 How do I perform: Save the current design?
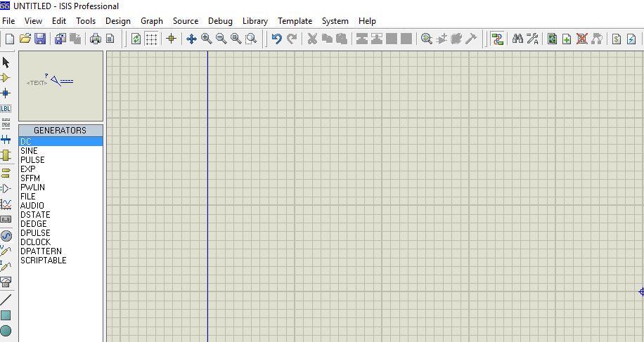40,39
